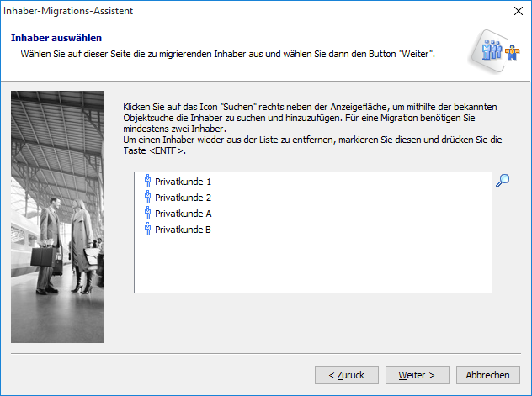This screenshot has height=396, width=532.
Task: Click the person icon beside Privatkunde A
Action: (147, 214)
